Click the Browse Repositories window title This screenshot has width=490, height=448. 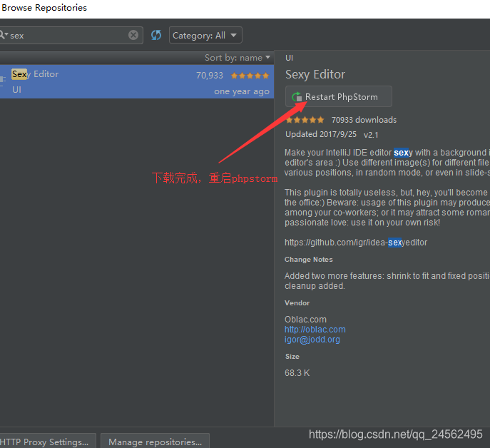pos(44,8)
